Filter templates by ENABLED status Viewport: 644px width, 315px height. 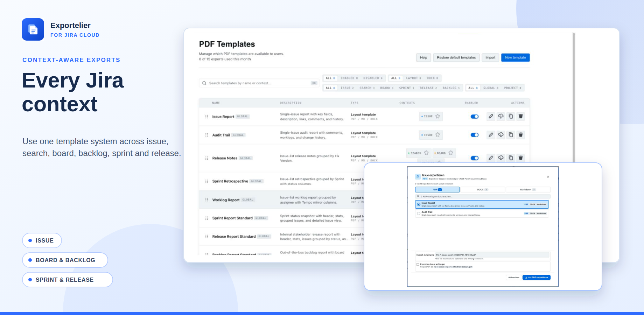(x=349, y=78)
